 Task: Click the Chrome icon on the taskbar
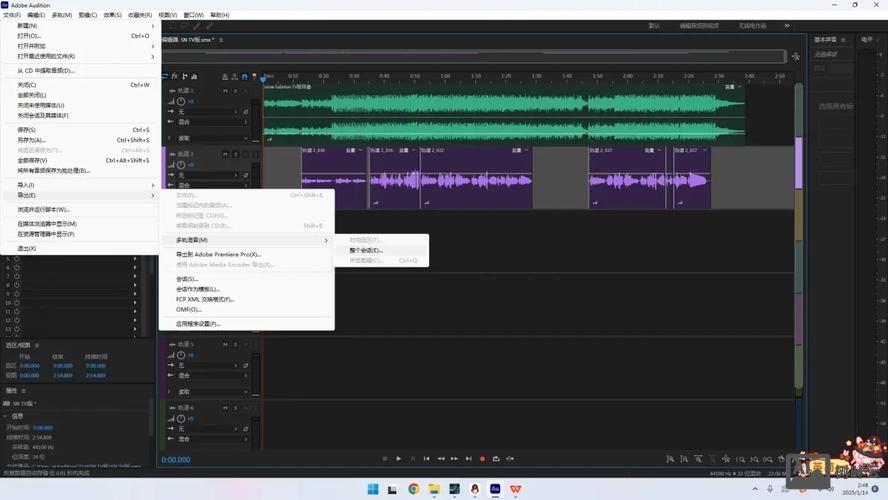[414, 489]
